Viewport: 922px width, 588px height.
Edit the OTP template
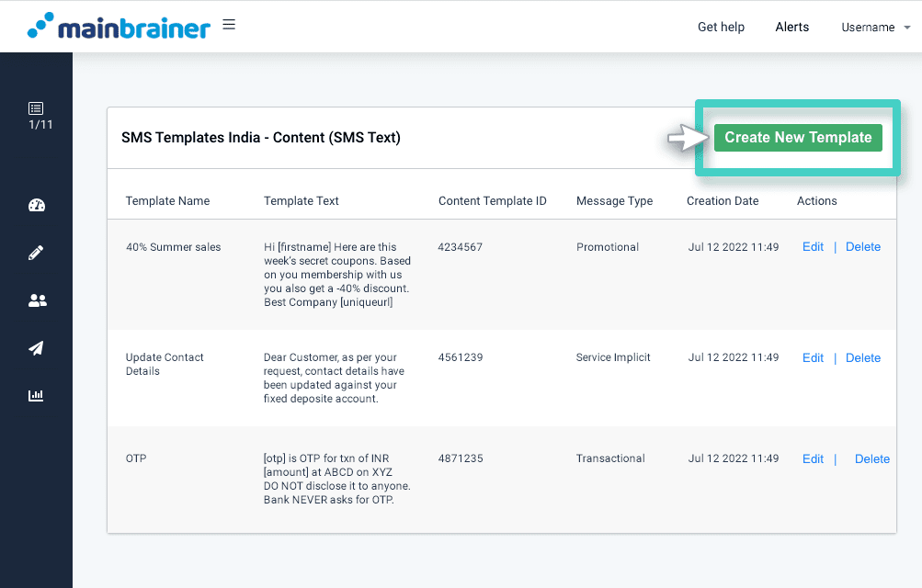813,459
